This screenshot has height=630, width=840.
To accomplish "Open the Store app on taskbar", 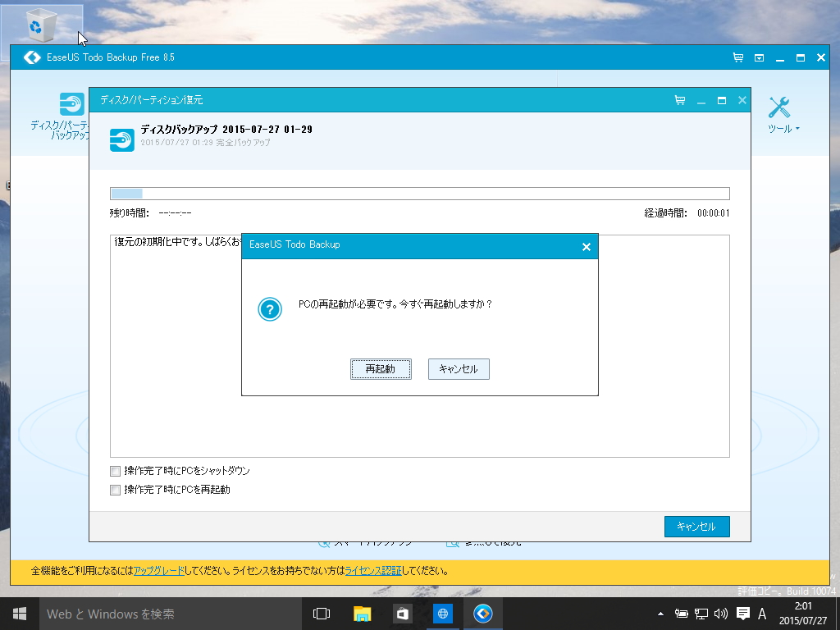I will click(402, 614).
